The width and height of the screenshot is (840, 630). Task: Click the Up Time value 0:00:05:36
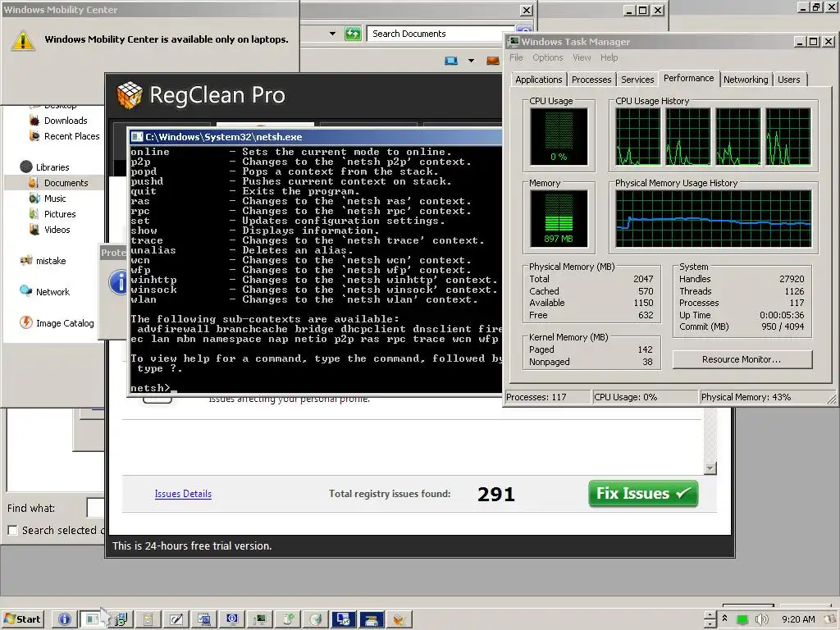pos(782,315)
